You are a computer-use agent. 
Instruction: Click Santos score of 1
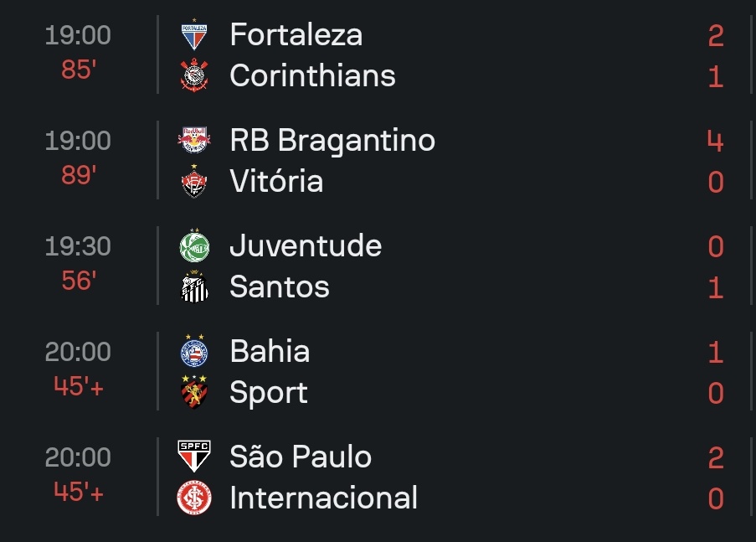pos(715,288)
